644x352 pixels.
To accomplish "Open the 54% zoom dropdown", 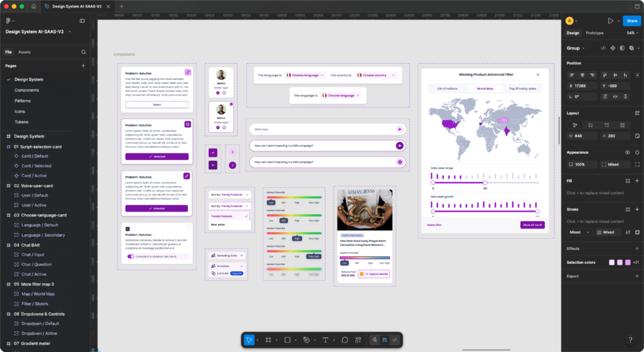I will pos(633,33).
